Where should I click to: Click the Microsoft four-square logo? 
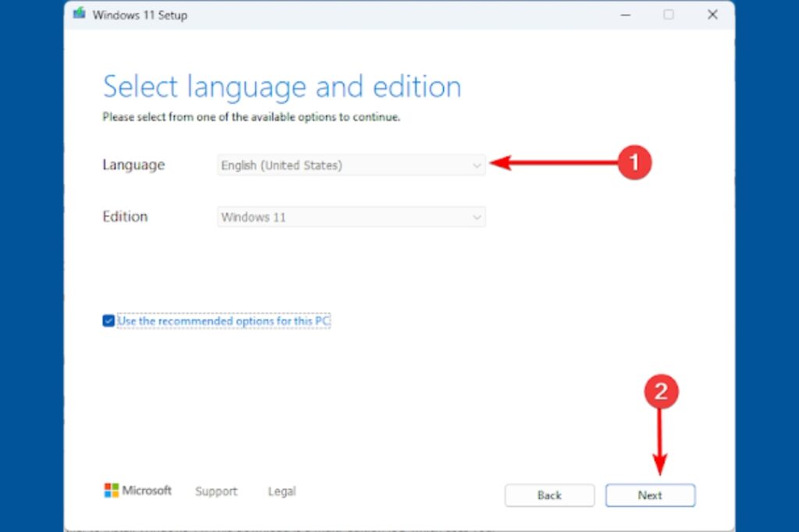tap(111, 491)
